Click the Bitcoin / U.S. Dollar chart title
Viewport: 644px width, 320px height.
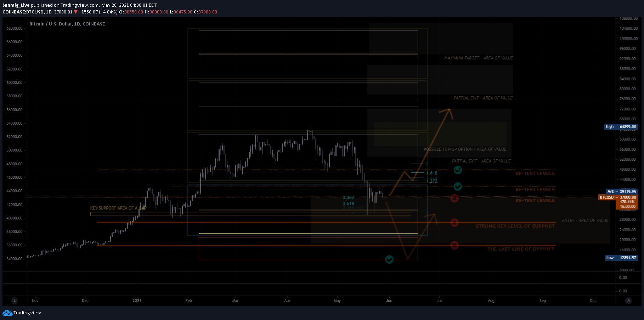pyautogui.click(x=67, y=24)
